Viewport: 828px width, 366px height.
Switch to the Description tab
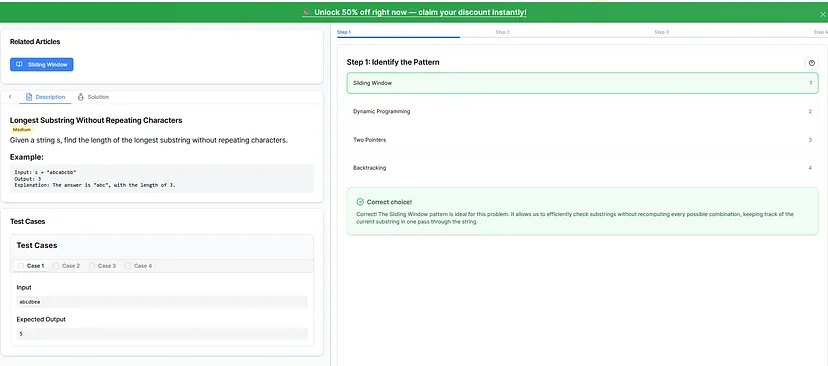pos(45,97)
